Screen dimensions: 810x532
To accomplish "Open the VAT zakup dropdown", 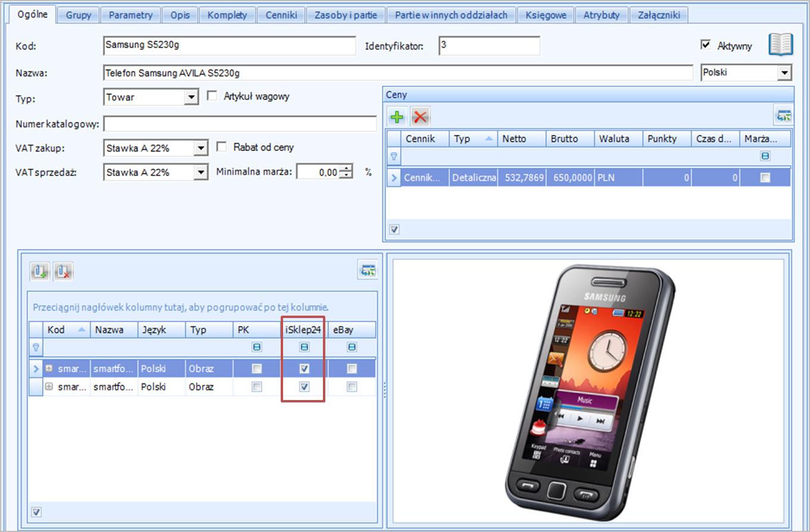I will coord(201,147).
